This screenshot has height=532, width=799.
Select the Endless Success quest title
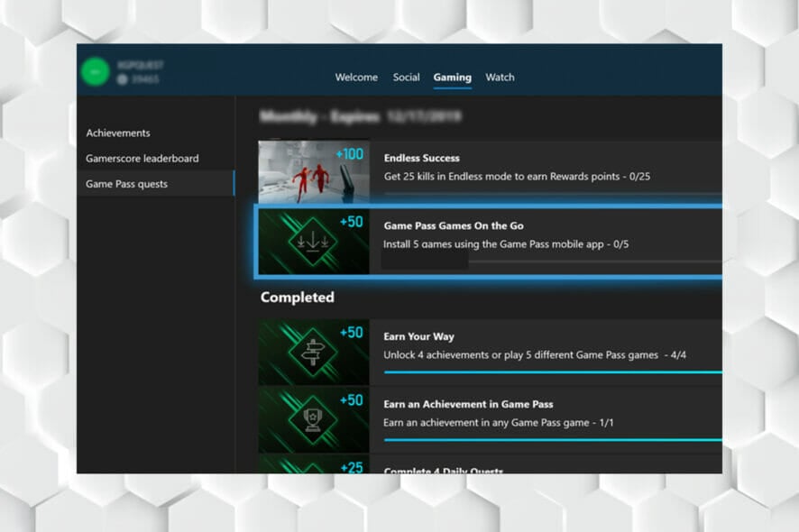pyautogui.click(x=422, y=158)
